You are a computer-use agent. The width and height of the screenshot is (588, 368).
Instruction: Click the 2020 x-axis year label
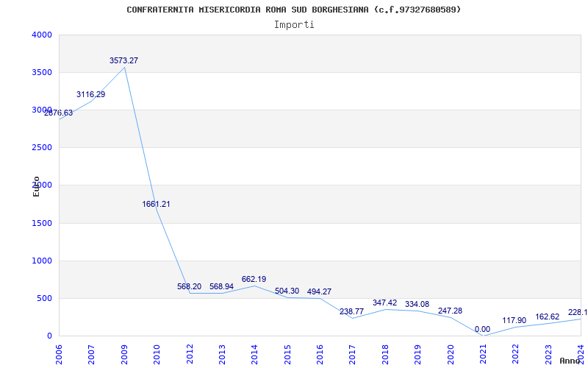point(451,355)
